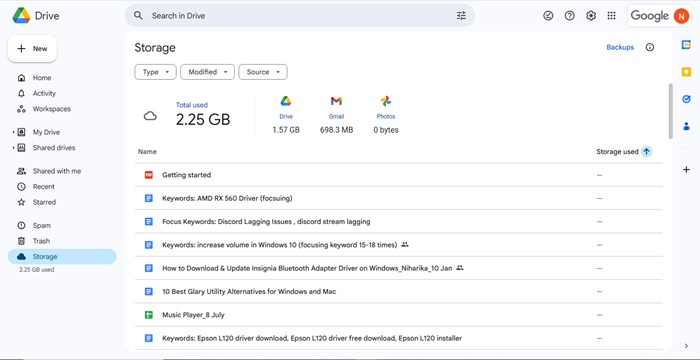Click the vertical scrollbar of file list
The height and width of the screenshot is (360, 700).
click(670, 111)
